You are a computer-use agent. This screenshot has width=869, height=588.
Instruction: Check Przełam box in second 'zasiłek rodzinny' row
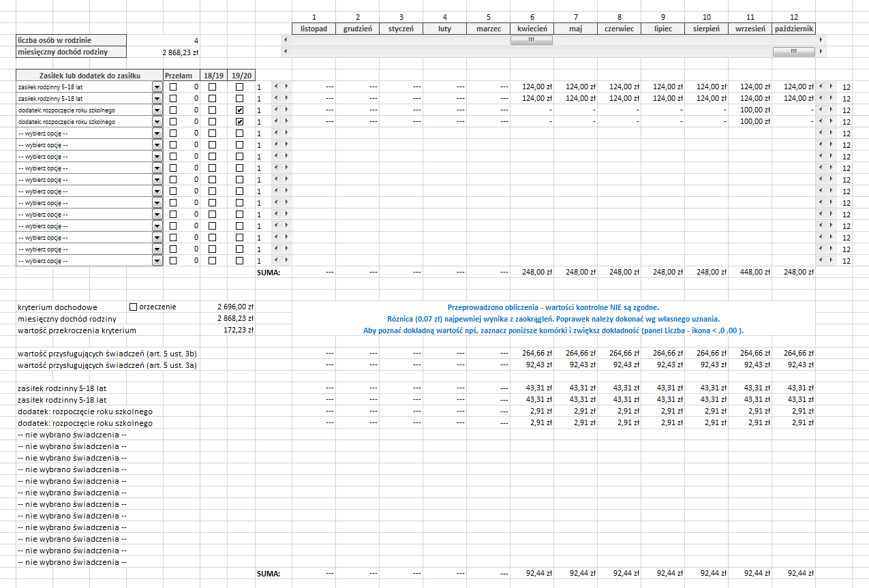[173, 99]
